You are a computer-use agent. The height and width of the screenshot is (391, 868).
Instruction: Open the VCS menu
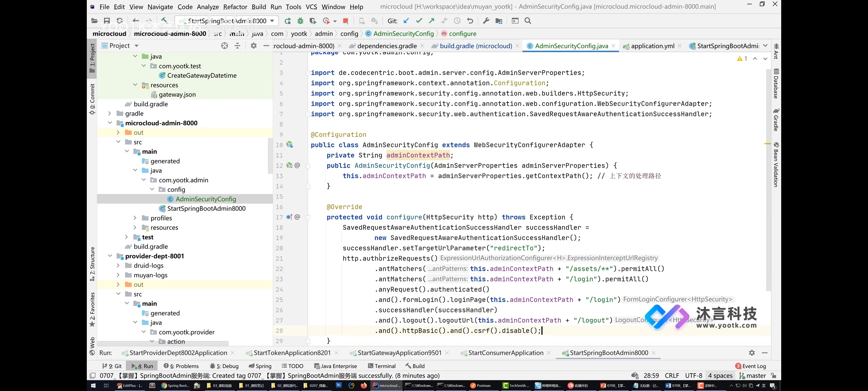(x=311, y=7)
